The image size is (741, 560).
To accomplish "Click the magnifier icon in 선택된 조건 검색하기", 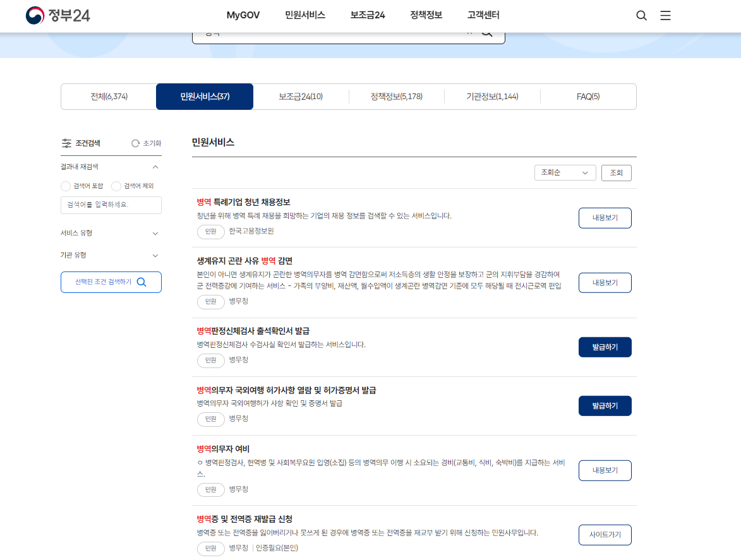I will click(x=142, y=282).
